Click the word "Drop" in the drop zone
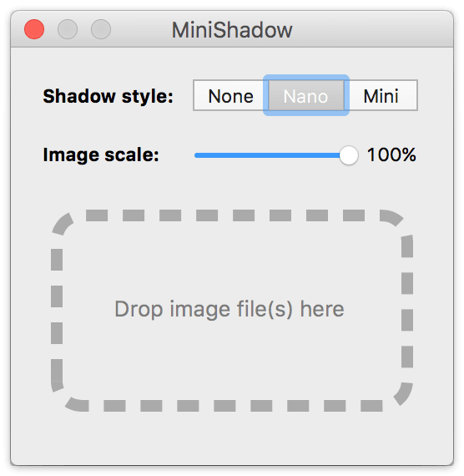The width and height of the screenshot is (464, 476). click(x=139, y=310)
